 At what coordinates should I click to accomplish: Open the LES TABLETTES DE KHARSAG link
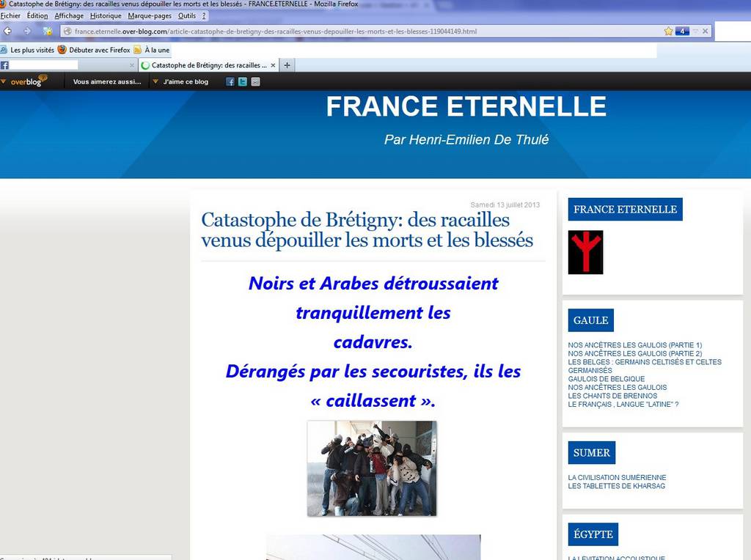pyautogui.click(x=616, y=486)
